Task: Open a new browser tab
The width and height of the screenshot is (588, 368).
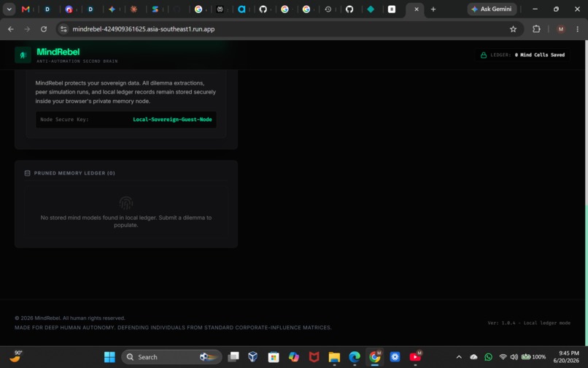Action: click(433, 9)
